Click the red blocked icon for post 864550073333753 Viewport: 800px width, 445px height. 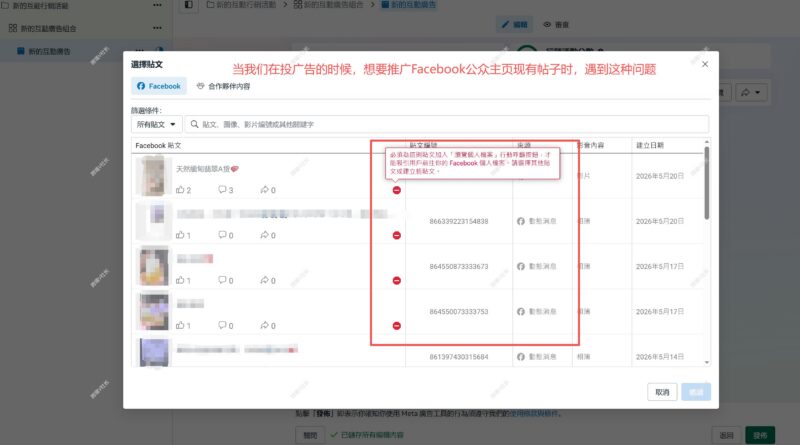[x=396, y=326]
